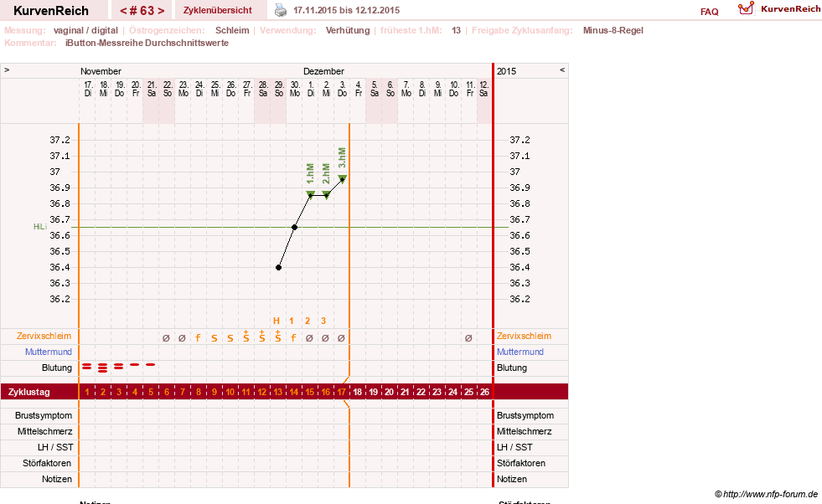This screenshot has width=822, height=504.
Task: Click the cycle number # 63
Action: pos(142,11)
